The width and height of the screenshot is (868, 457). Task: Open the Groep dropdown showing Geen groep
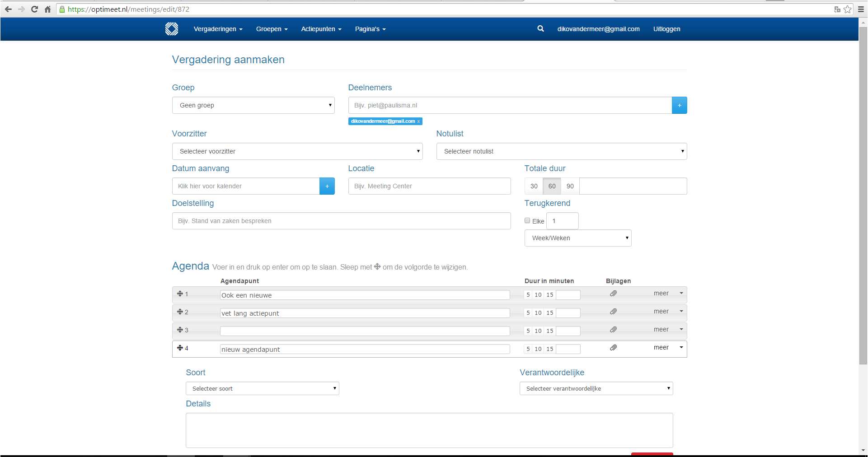point(253,105)
